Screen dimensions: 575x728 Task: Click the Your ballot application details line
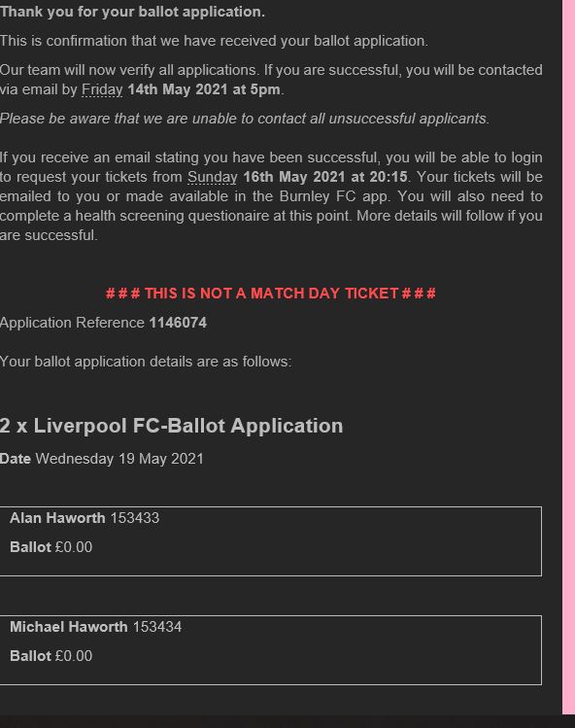pos(146,362)
